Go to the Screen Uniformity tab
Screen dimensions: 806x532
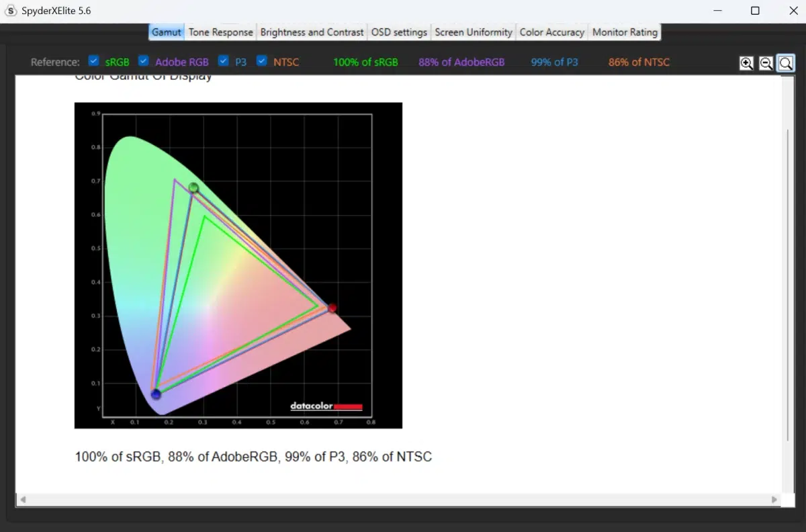[x=474, y=32]
